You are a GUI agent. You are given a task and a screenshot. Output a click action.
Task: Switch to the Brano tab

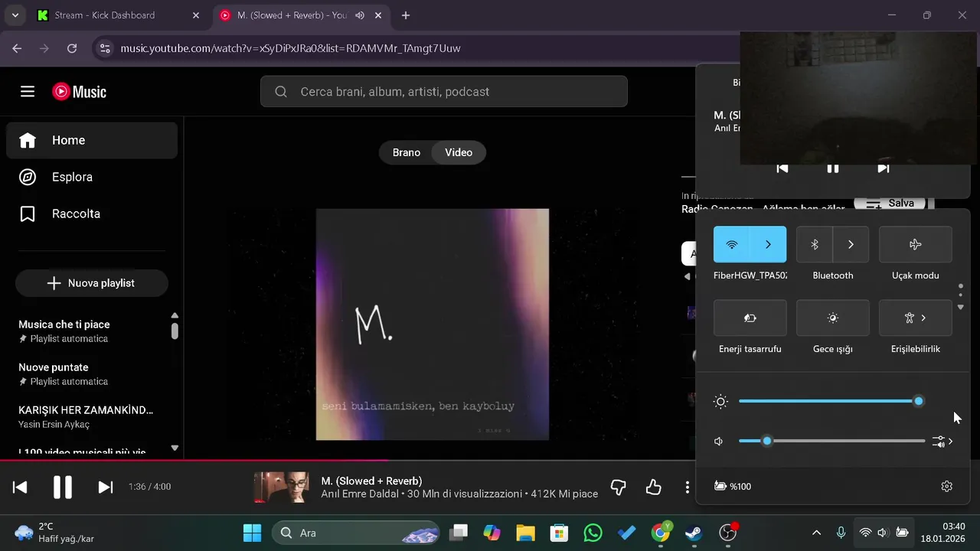[x=406, y=152]
